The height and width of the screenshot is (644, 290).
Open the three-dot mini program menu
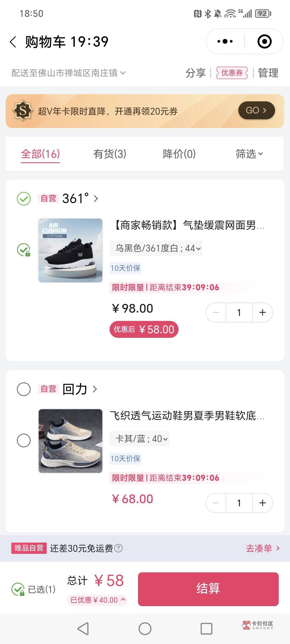click(225, 42)
